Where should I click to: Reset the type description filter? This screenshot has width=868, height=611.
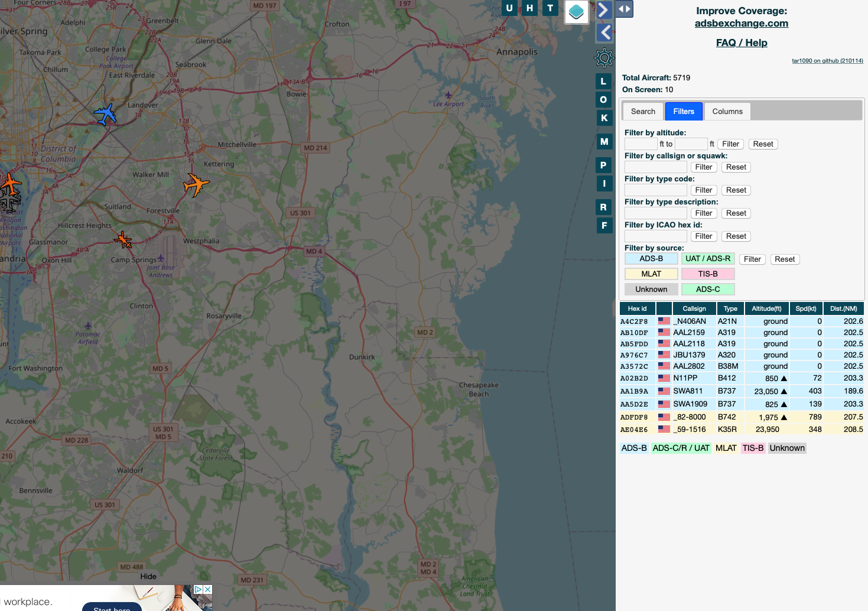point(736,213)
